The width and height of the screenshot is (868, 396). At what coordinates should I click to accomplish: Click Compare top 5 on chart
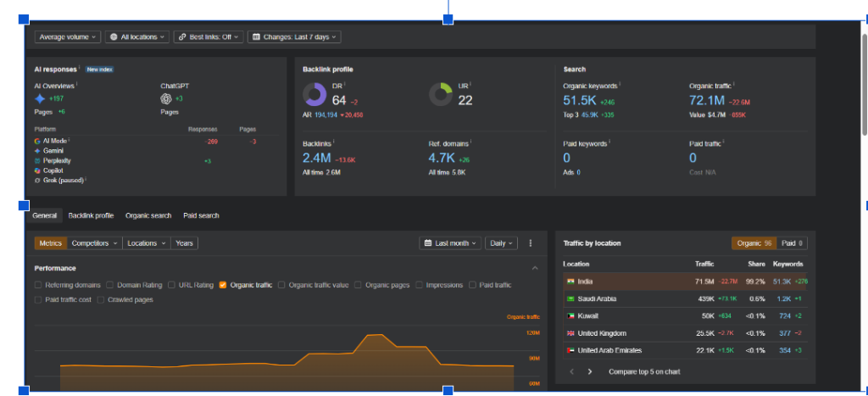pyautogui.click(x=644, y=371)
